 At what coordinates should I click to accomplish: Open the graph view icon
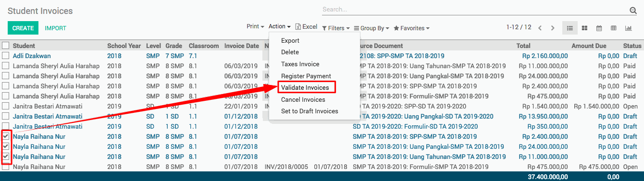point(628,28)
